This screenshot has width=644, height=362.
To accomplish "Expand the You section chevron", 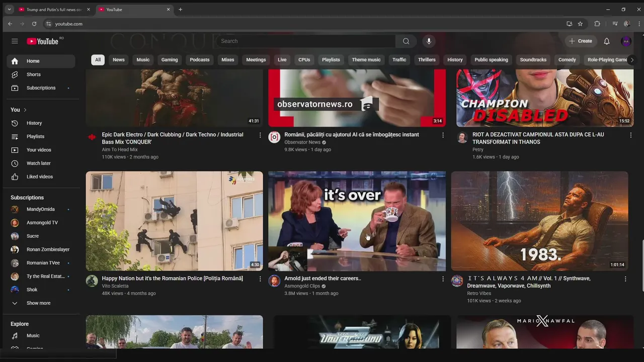I will point(25,110).
